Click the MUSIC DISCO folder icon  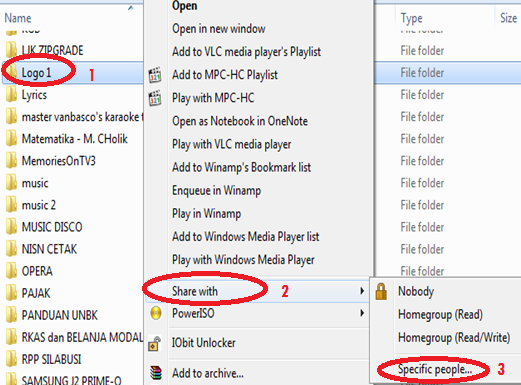(x=11, y=226)
